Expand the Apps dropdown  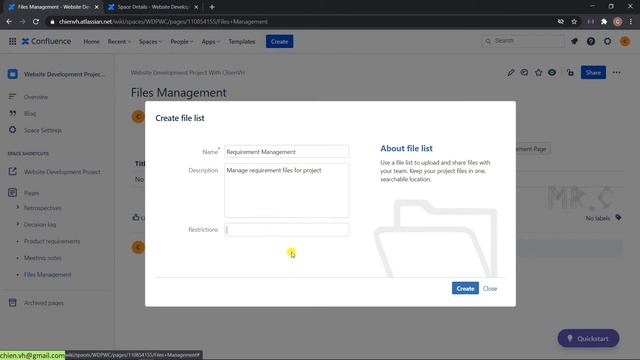211,42
